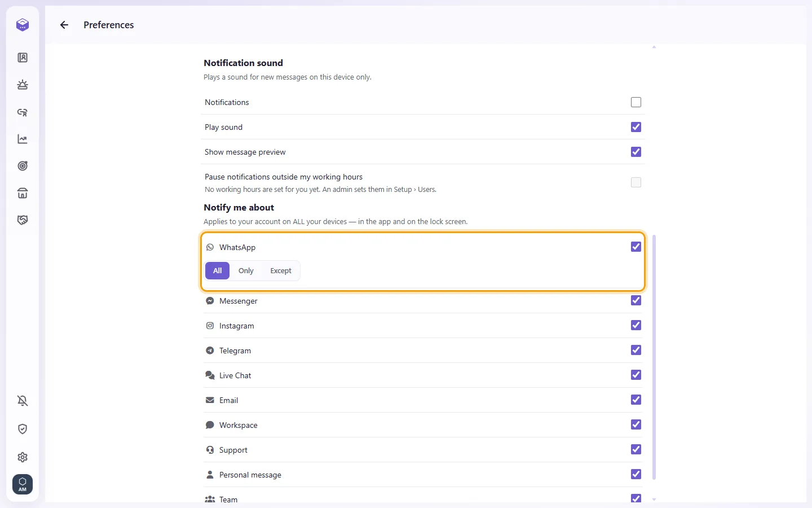Click the Telegram logo icon

(x=210, y=351)
